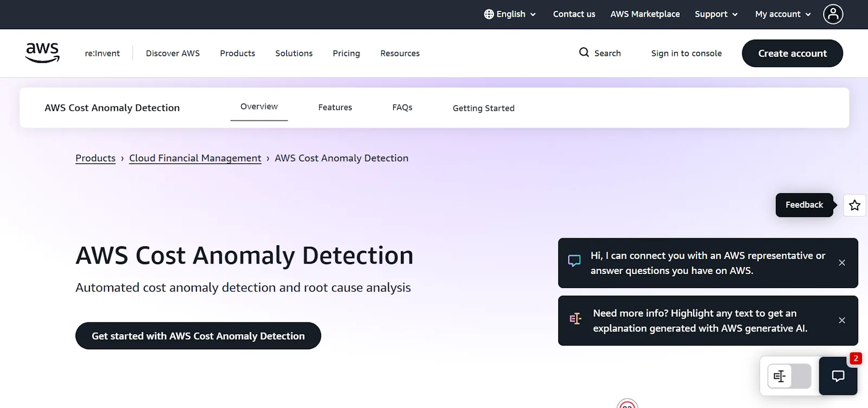Click the chat icon in the representative message
Viewport: 868px width, 408px height.
[x=574, y=261]
